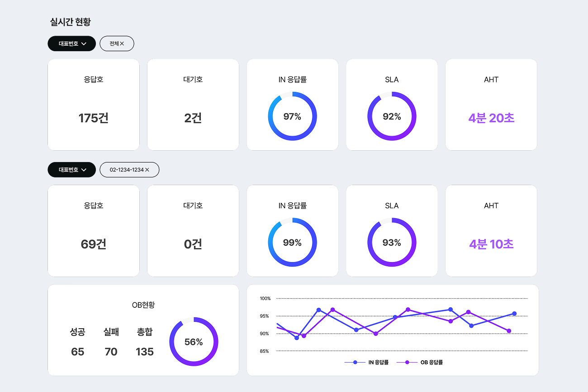Remove the 02-1234-1234 filter chip

(x=147, y=170)
